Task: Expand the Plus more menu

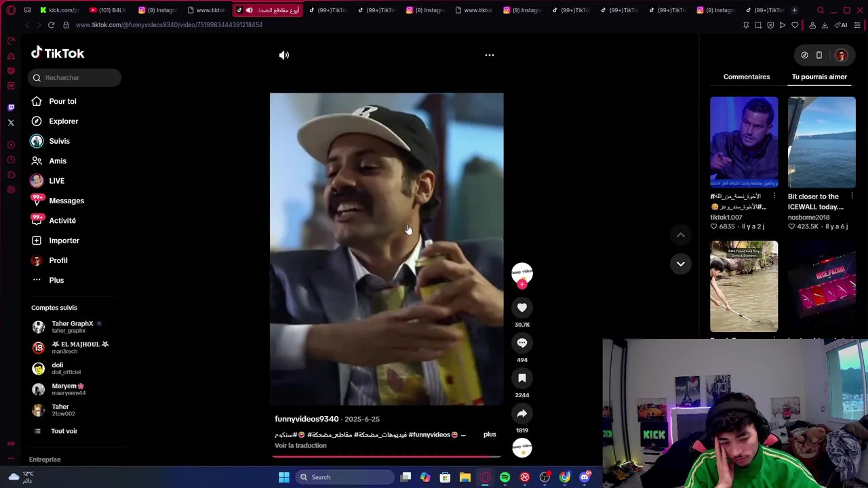Action: point(56,280)
